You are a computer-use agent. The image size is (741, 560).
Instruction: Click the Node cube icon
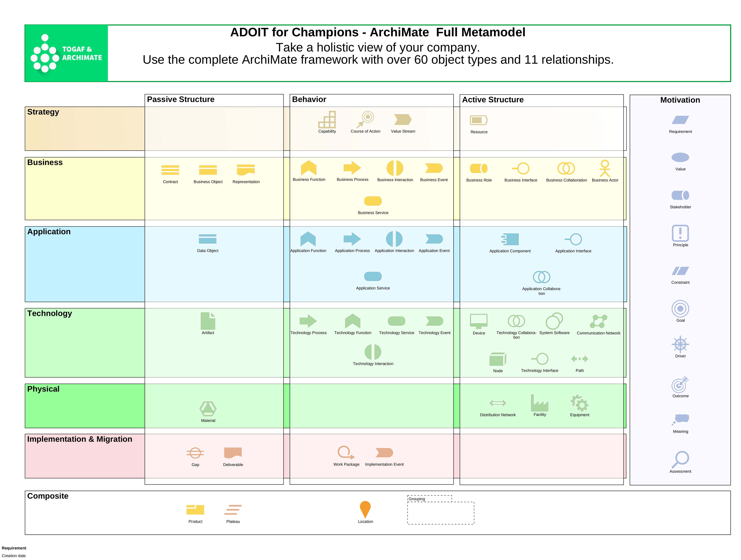coord(498,359)
